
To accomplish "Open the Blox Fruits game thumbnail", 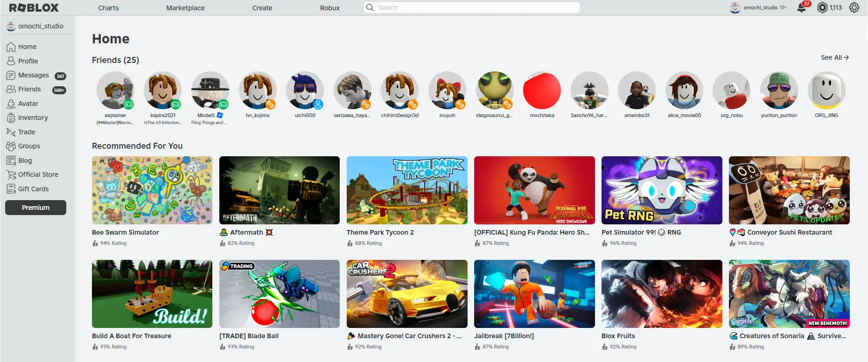I will pos(662,294).
